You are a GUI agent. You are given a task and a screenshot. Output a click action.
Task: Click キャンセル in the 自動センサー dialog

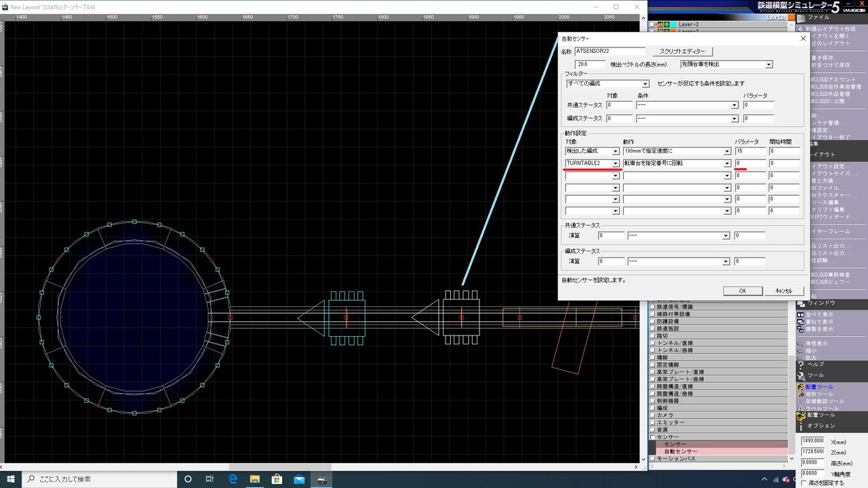coord(783,291)
